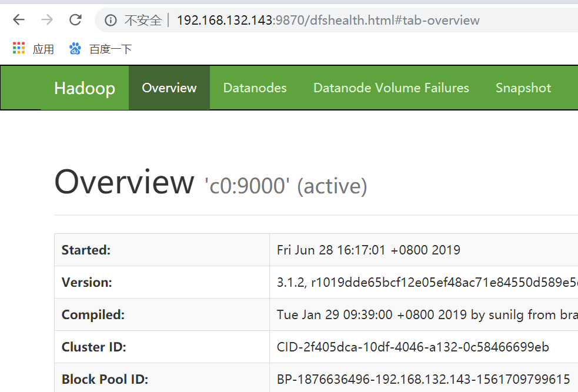
Task: Click the Baidu paw bookmark icon
Action: (x=75, y=48)
